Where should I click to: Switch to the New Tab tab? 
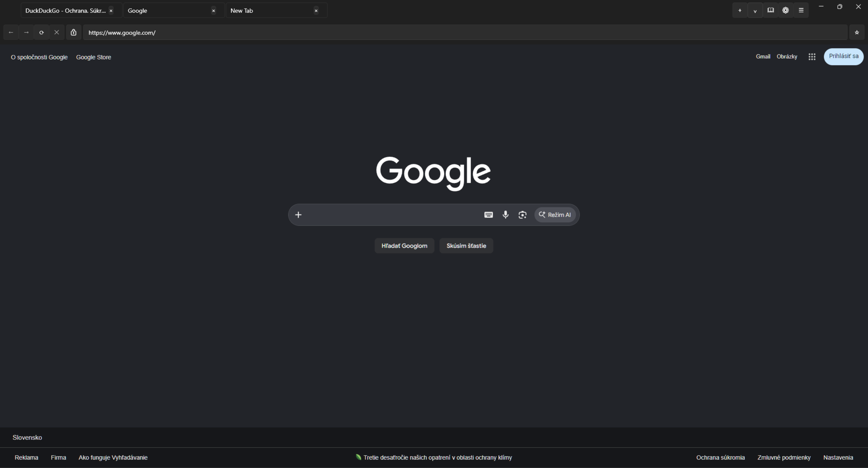pyautogui.click(x=271, y=11)
